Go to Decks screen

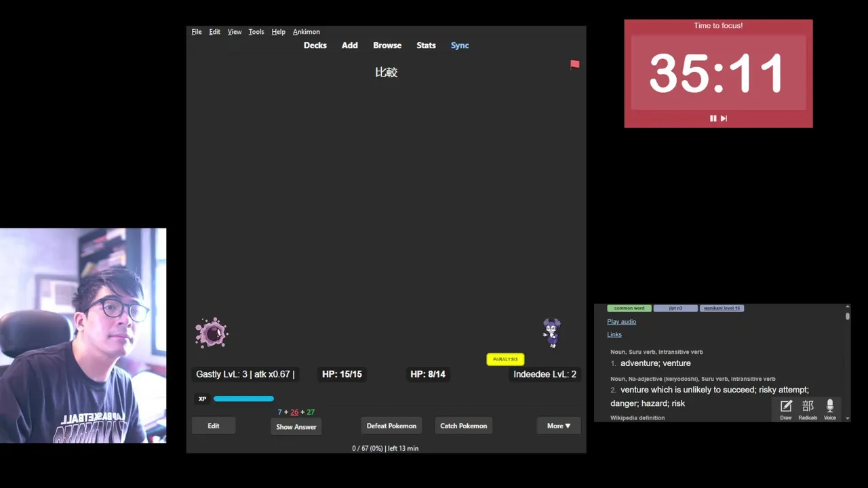point(315,45)
